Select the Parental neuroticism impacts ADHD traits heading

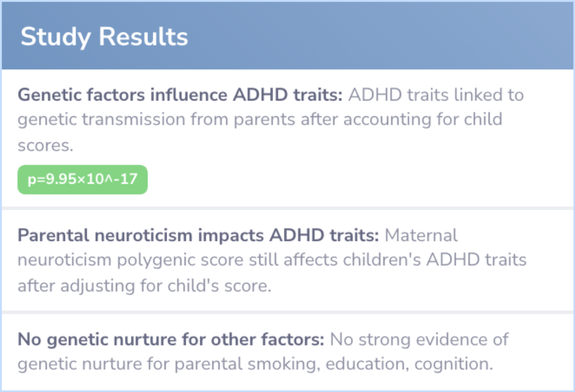(198, 235)
